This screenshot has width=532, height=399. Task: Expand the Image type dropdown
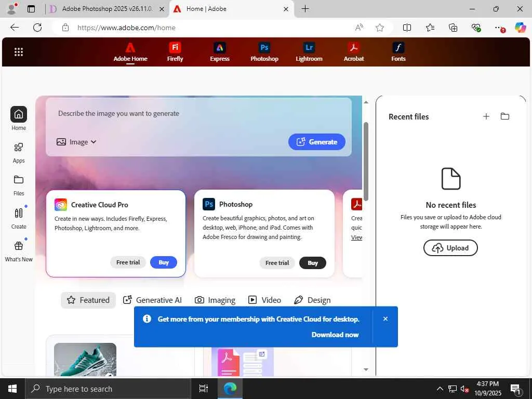coord(76,142)
